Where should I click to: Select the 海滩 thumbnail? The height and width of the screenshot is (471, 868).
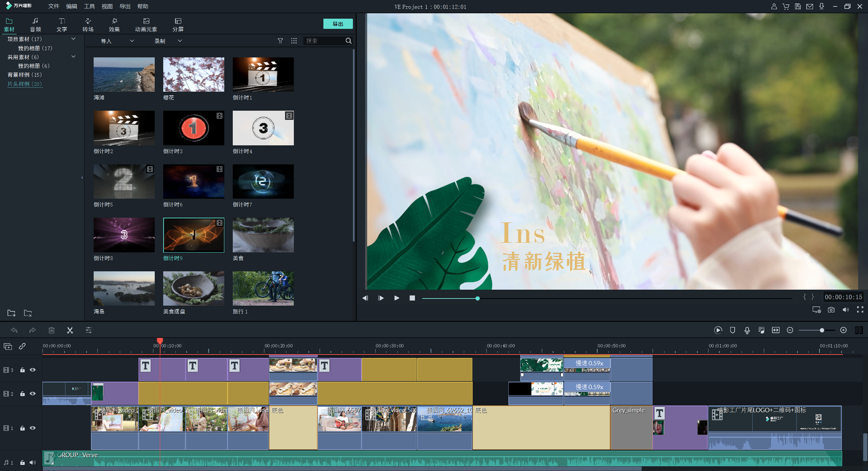point(124,75)
